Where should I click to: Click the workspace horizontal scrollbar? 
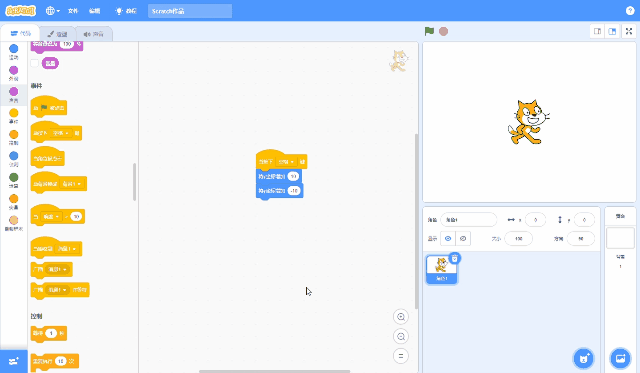click(x=274, y=371)
